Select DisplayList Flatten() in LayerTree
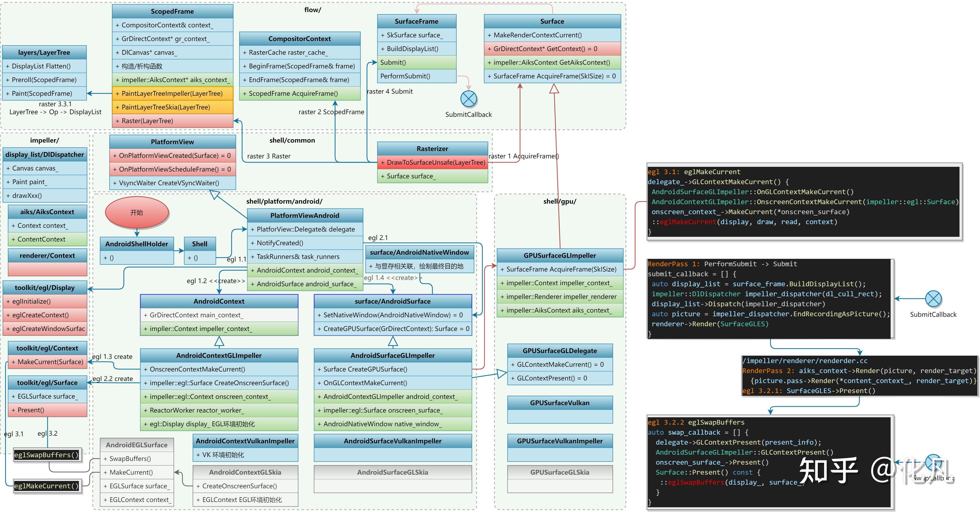Image resolution: width=980 pixels, height=512 pixels. [x=44, y=66]
